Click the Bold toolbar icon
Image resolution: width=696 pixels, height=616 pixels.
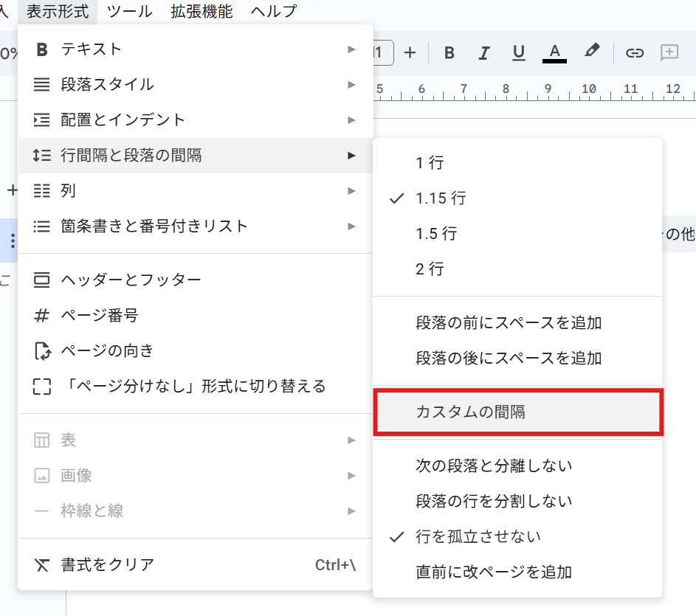(x=449, y=52)
